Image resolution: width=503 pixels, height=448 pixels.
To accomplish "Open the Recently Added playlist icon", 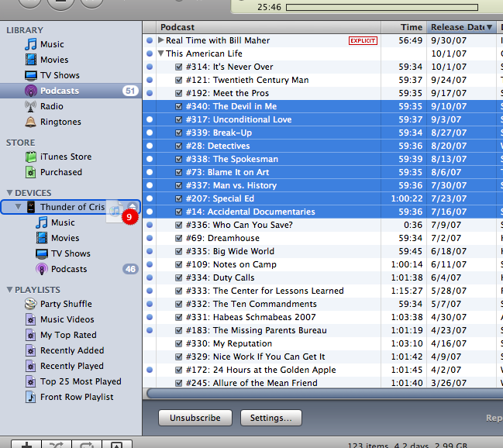I will pyautogui.click(x=30, y=350).
